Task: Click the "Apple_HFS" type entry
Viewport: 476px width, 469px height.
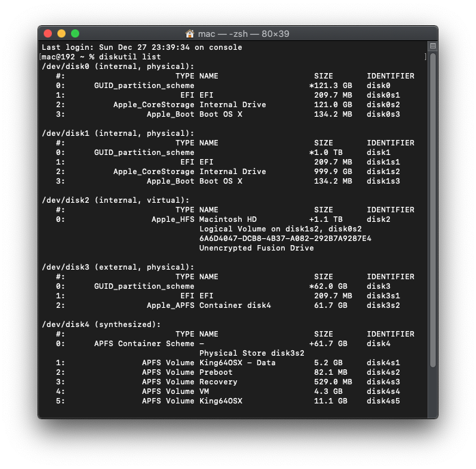Action: click(173, 219)
